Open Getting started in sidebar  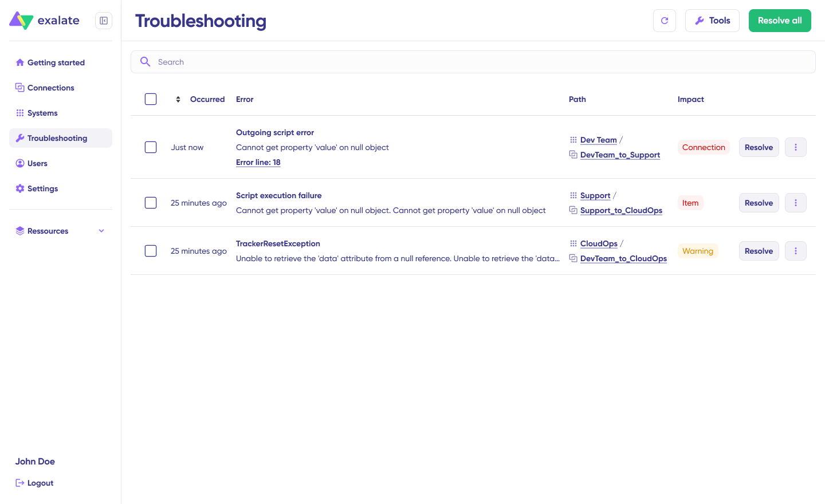61,62
